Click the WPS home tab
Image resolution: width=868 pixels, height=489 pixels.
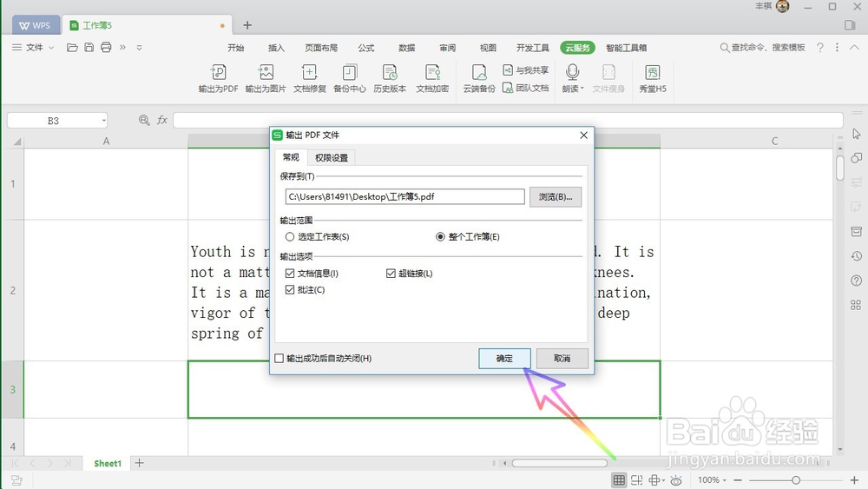point(35,25)
